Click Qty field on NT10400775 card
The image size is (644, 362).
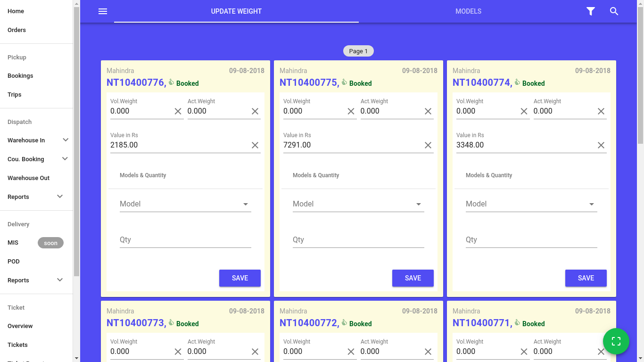(x=358, y=240)
